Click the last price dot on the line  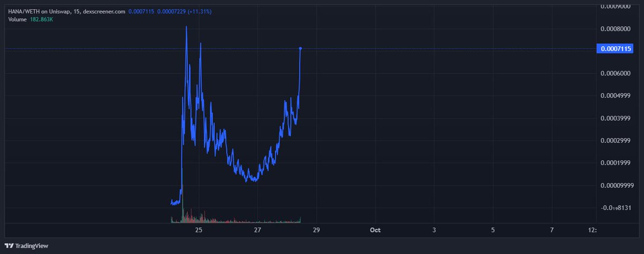301,48
